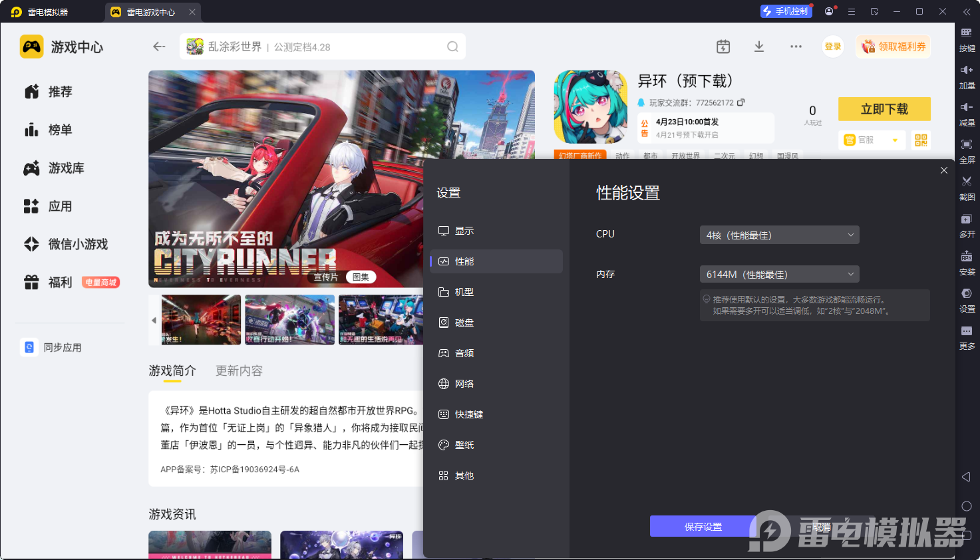Switch to the 更新内容 tab

click(239, 370)
